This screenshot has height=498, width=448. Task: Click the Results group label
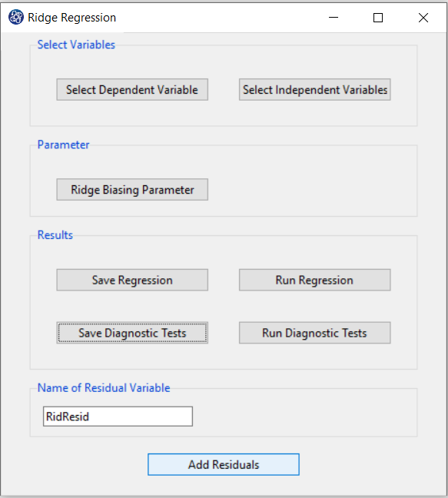click(55, 235)
